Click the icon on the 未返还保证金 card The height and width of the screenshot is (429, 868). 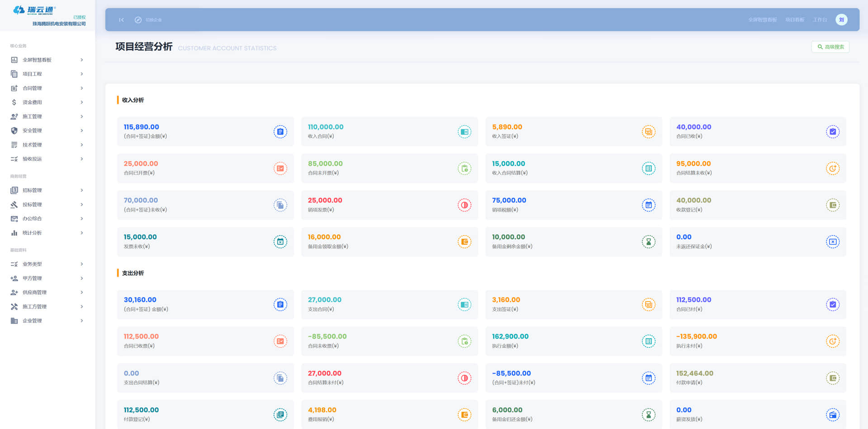pyautogui.click(x=832, y=242)
